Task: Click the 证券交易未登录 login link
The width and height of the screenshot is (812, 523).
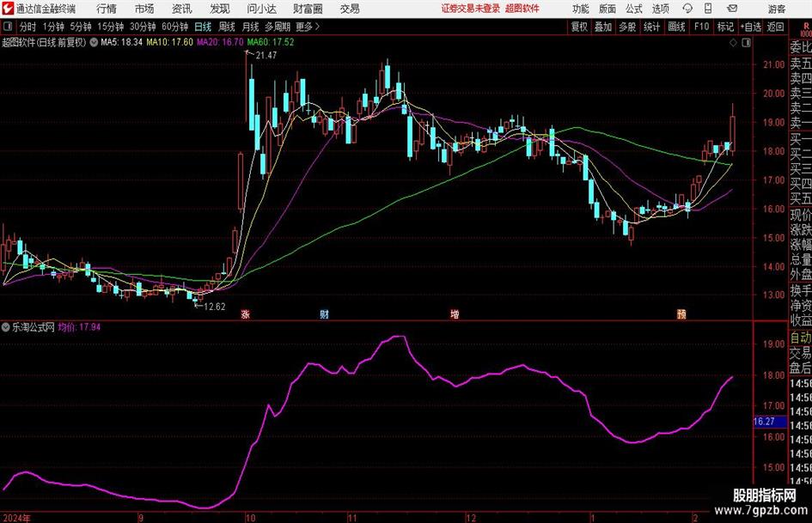Action: coord(471,9)
